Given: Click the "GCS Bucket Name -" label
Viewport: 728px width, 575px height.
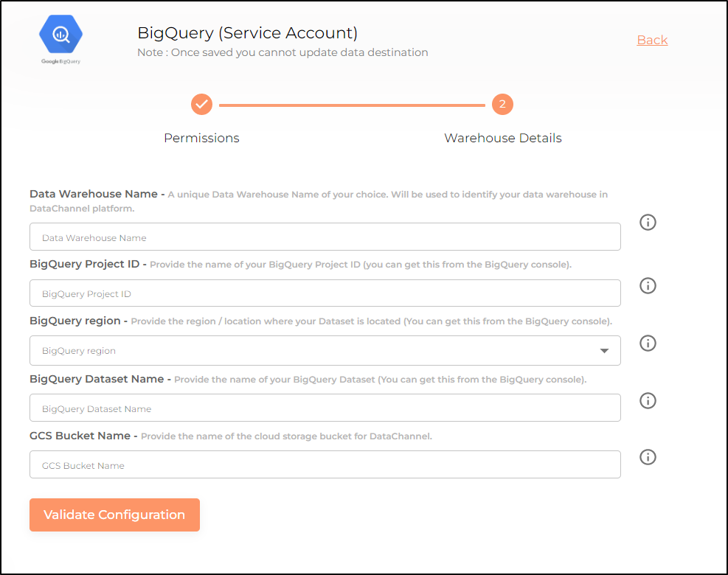Looking at the screenshot, I should [83, 436].
